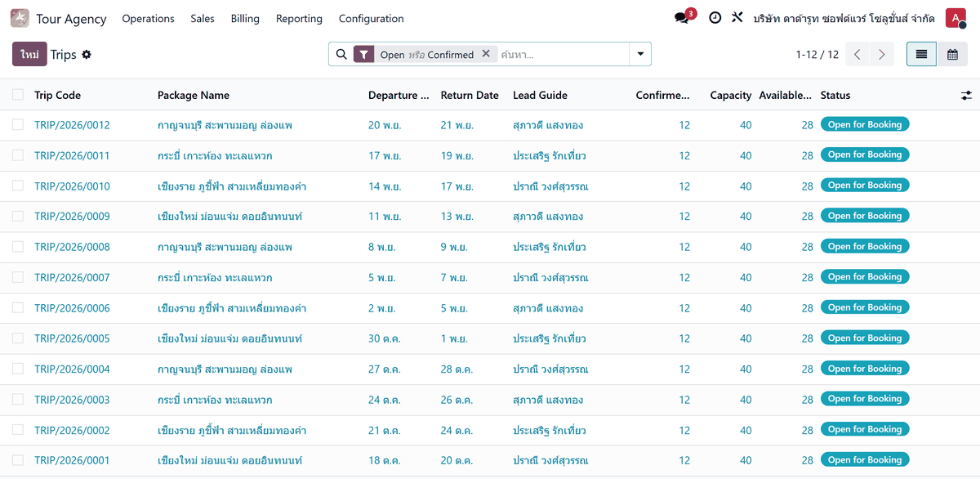Image resolution: width=980 pixels, height=479 pixels.
Task: Open the Reporting menu
Action: [x=299, y=18]
